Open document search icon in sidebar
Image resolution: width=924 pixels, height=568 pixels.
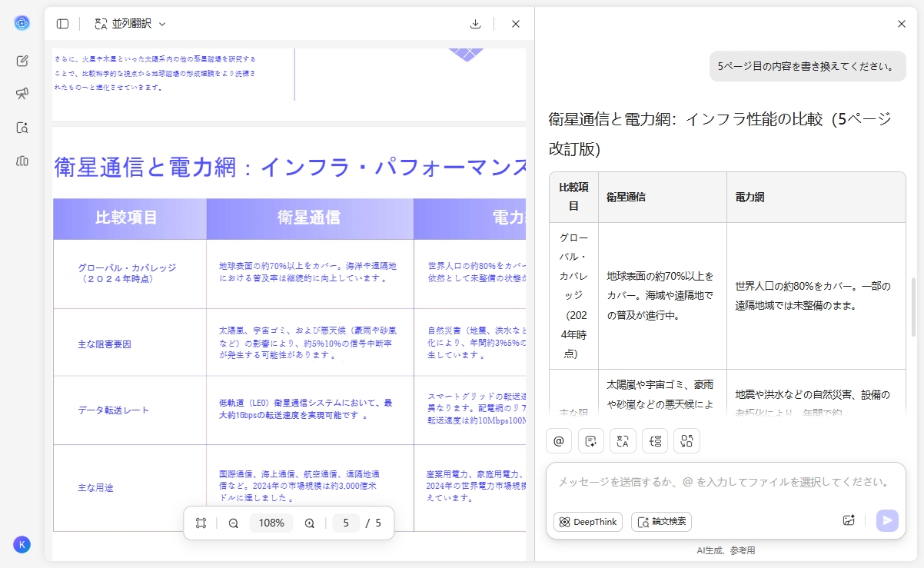point(22,128)
